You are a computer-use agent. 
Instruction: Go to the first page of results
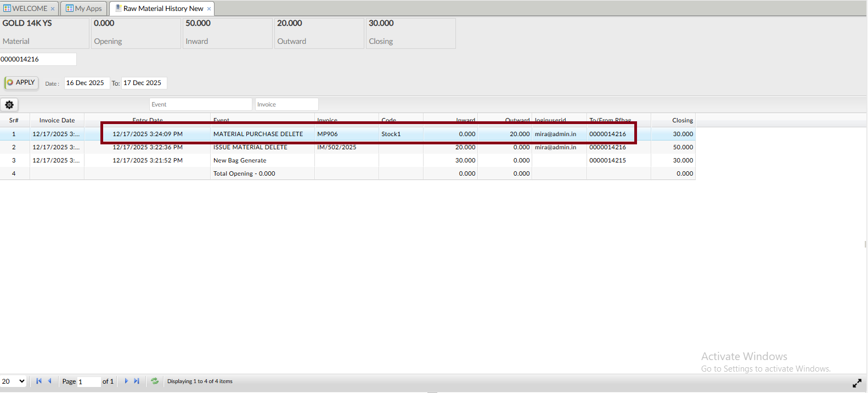39,381
